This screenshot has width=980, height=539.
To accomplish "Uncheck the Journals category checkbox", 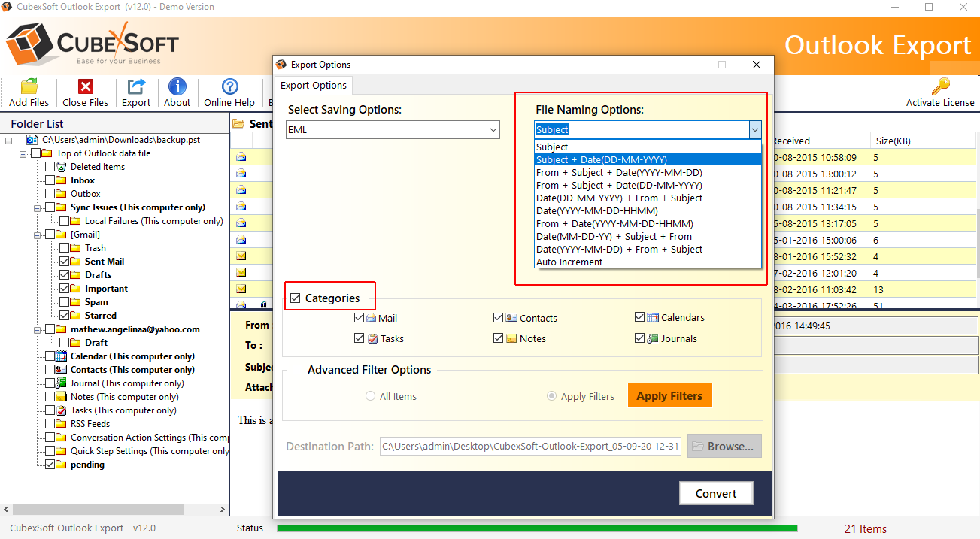I will click(640, 338).
